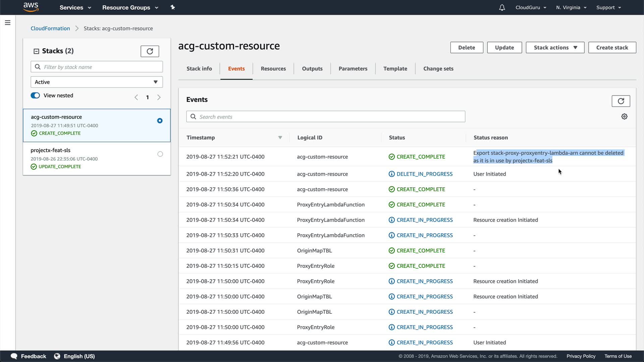Click the CloudFormation breadcrumb link
This screenshot has width=644, height=362.
click(x=50, y=28)
